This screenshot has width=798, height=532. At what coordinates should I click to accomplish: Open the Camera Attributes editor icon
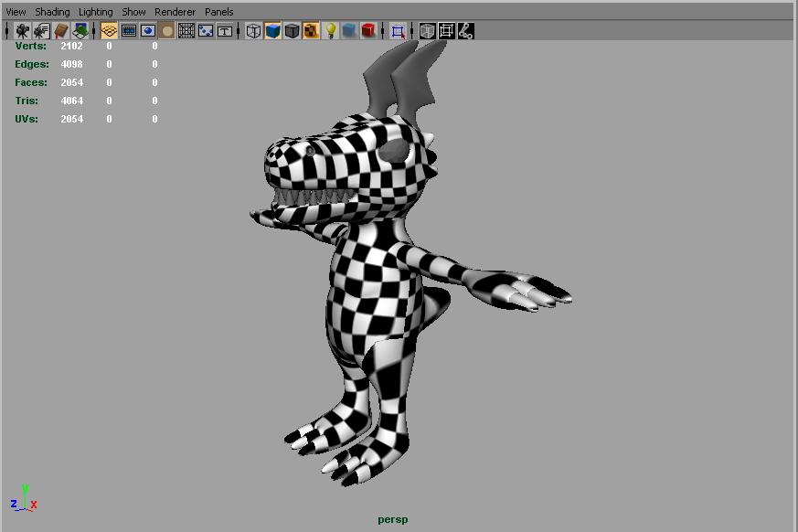point(41,31)
